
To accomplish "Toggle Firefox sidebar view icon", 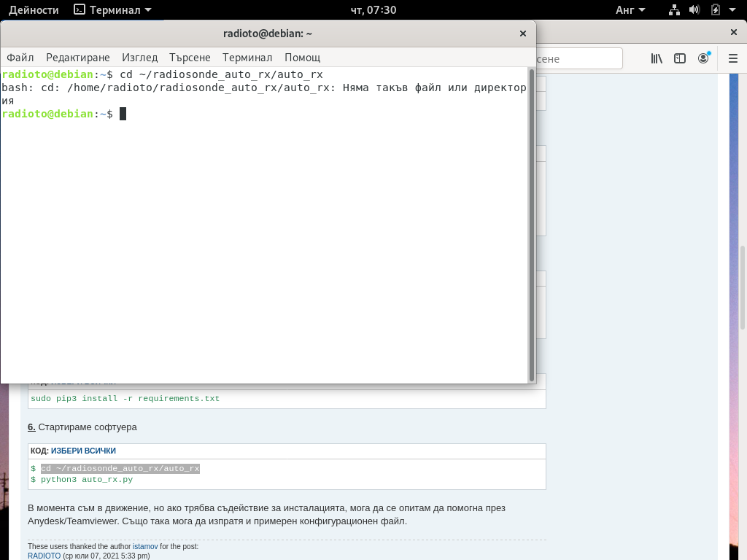I will click(x=680, y=58).
